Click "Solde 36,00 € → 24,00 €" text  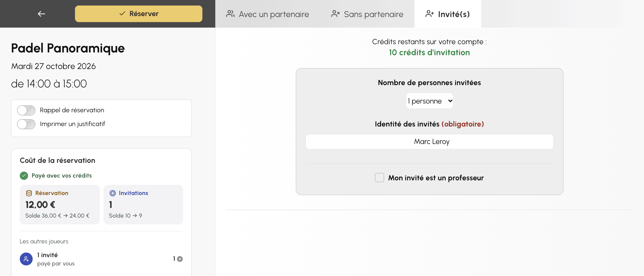pos(57,216)
